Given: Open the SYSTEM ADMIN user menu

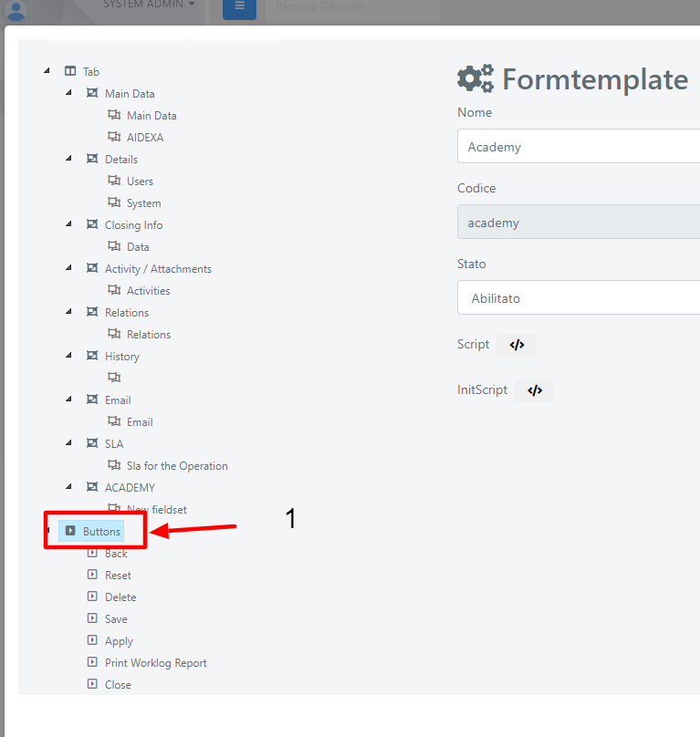Looking at the screenshot, I should (x=149, y=5).
